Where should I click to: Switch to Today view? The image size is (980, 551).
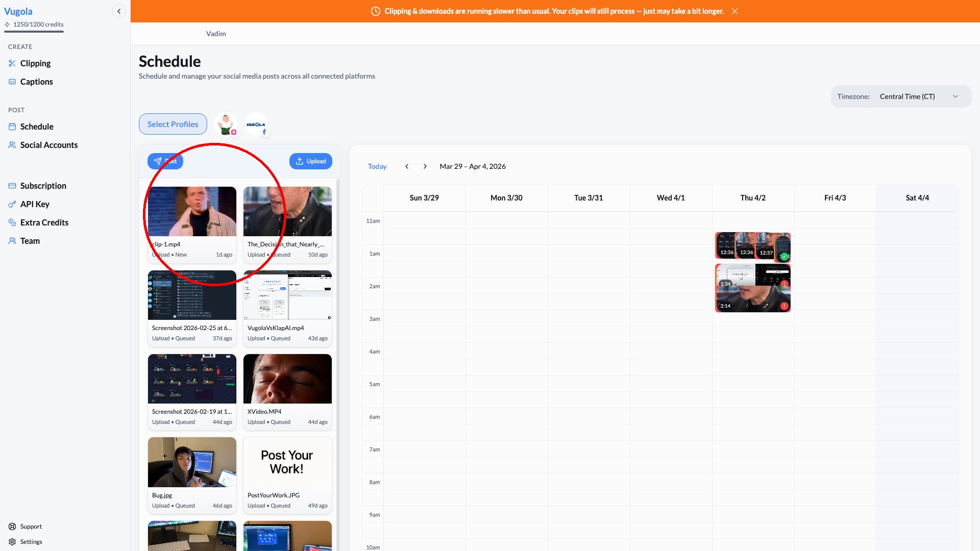point(377,166)
